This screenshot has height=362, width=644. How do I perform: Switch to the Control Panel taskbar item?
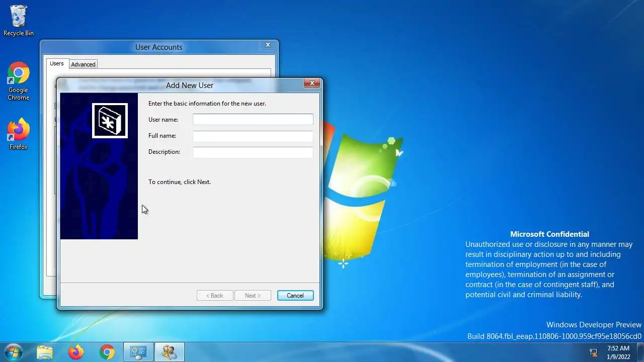pos(138,352)
